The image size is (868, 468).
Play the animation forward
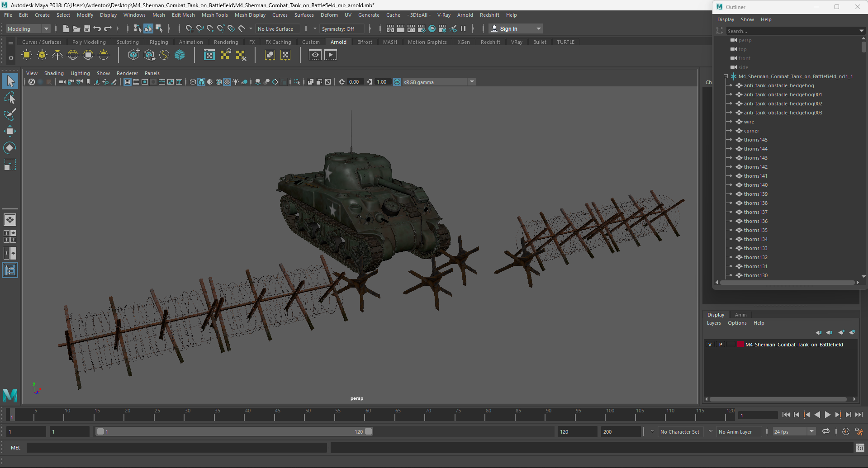[x=827, y=415]
